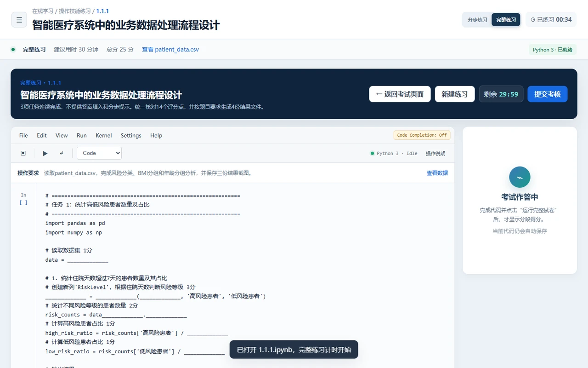Click the 'data = ____' code line
Screen dimensions: 588x368
pyautogui.click(x=77, y=260)
